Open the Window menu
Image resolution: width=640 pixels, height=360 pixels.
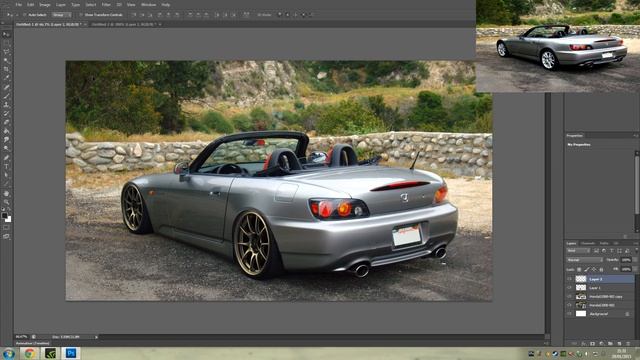(148, 4)
